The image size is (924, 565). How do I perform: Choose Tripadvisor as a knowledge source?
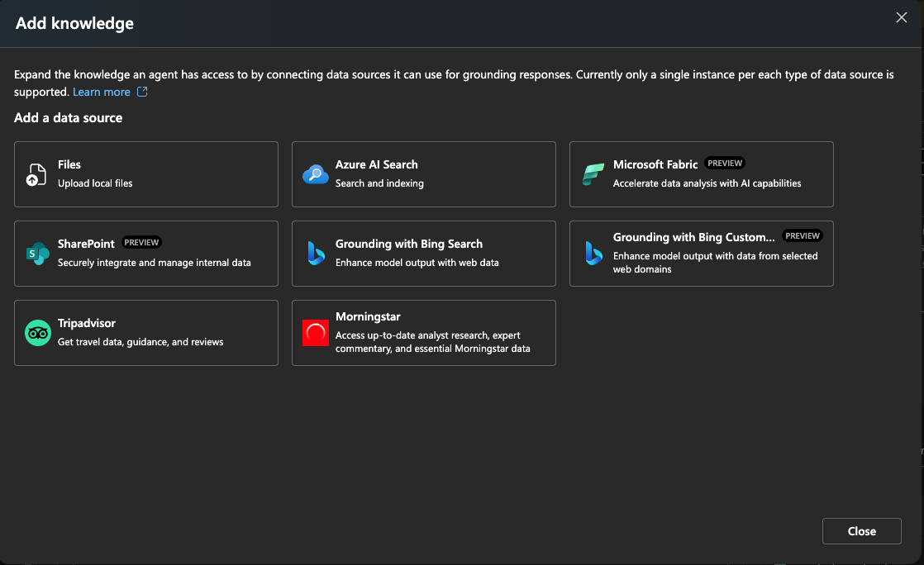point(146,332)
